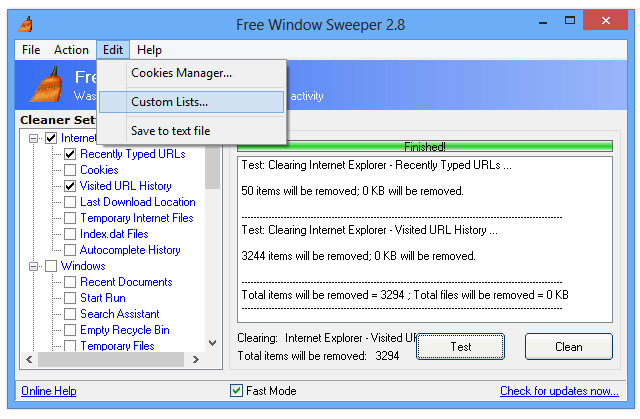
Task: Close the Edit menu
Action: [x=113, y=50]
